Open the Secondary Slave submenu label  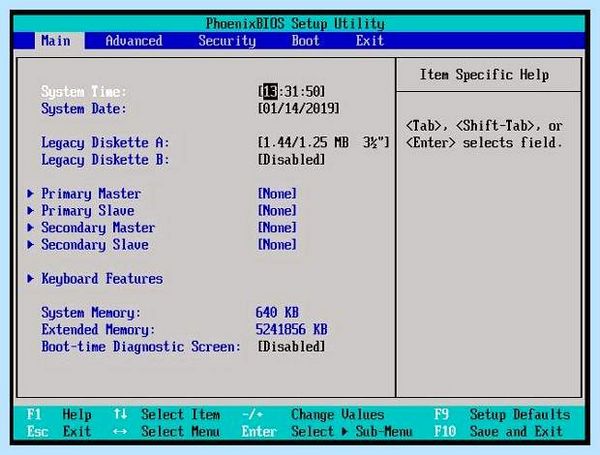tap(95, 245)
